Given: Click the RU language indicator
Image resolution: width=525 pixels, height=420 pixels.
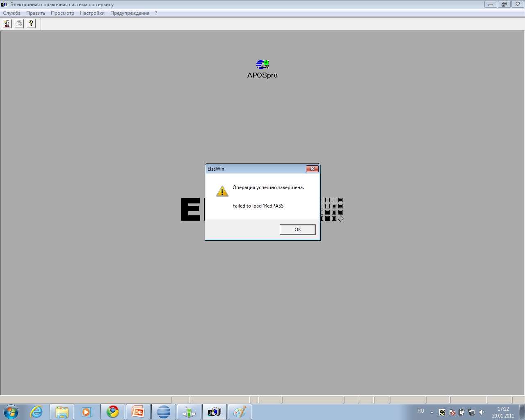Looking at the screenshot, I should coord(421,411).
